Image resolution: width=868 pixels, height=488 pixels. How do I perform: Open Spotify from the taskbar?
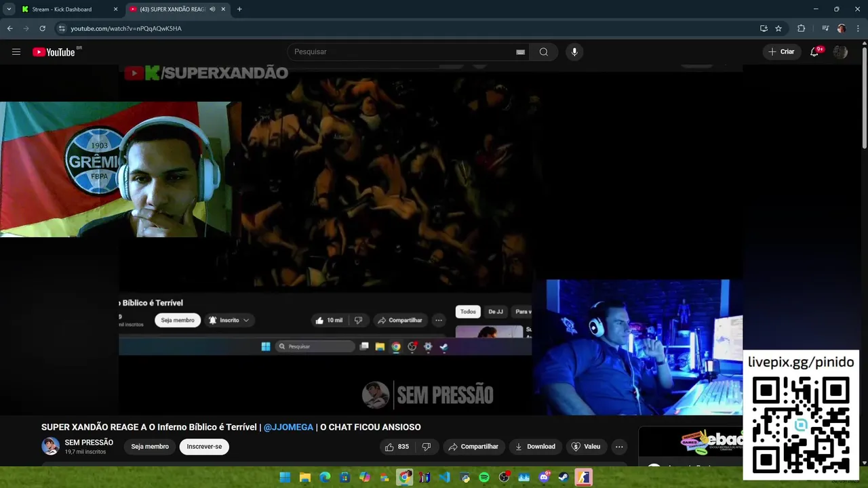tap(484, 477)
